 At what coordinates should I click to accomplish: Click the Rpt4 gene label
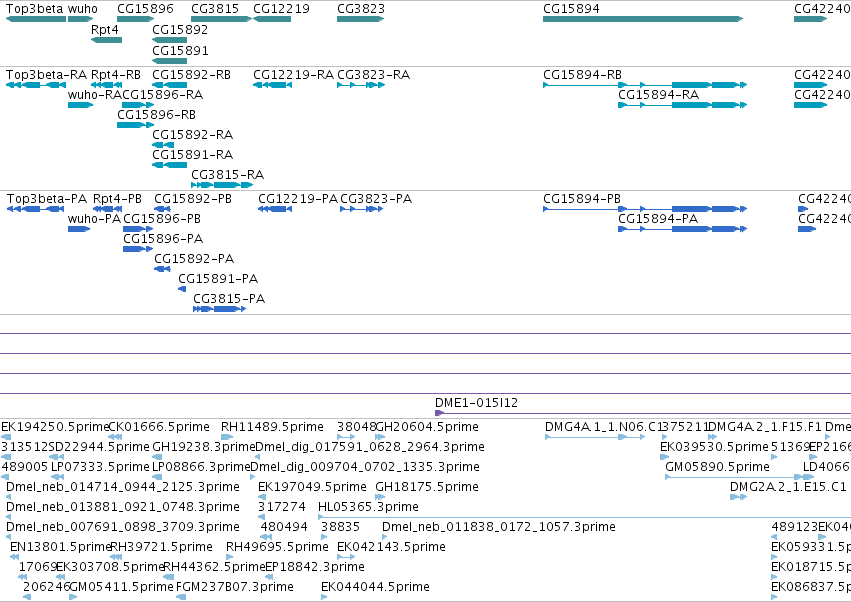click(105, 29)
